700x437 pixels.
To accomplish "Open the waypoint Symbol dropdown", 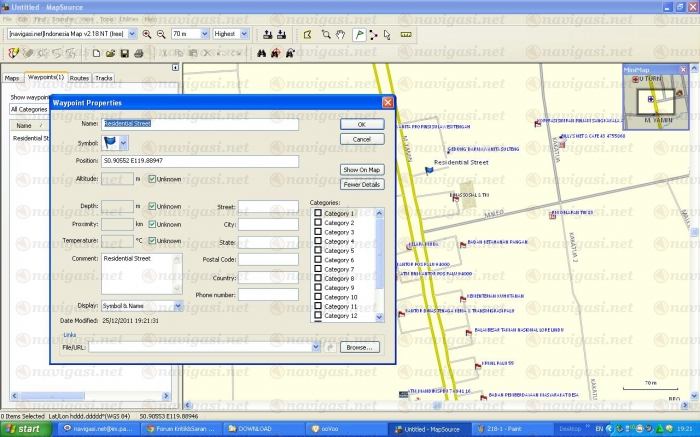I will 124,144.
